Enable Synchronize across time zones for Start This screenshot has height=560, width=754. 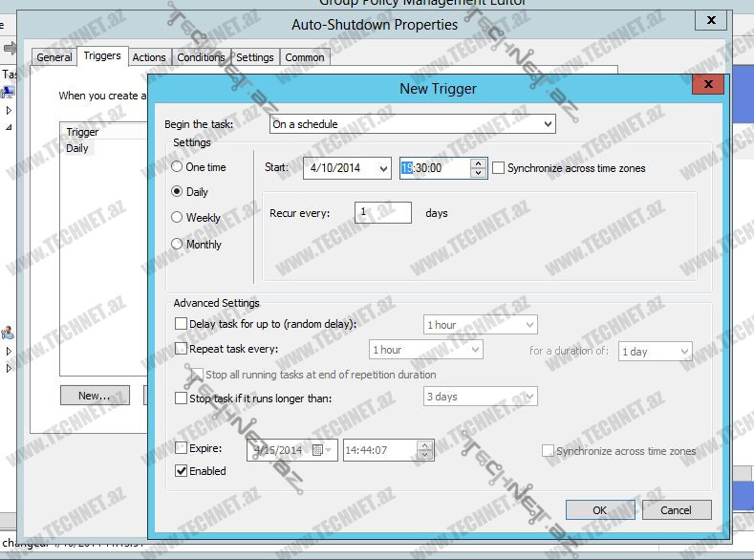pyautogui.click(x=499, y=168)
